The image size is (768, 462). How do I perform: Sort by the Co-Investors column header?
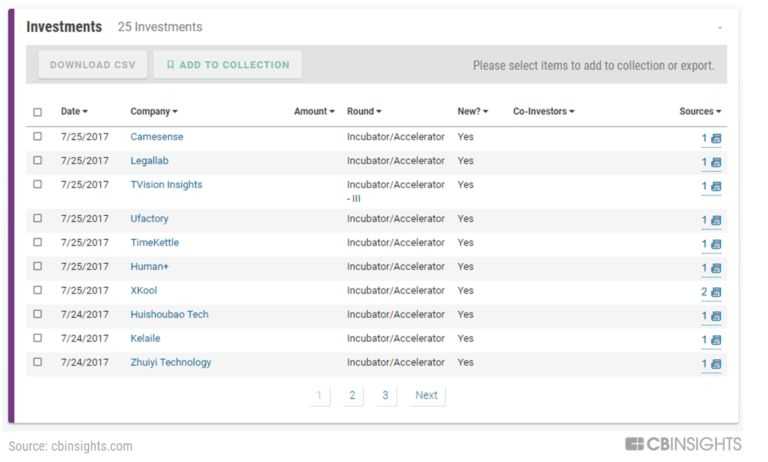click(543, 111)
